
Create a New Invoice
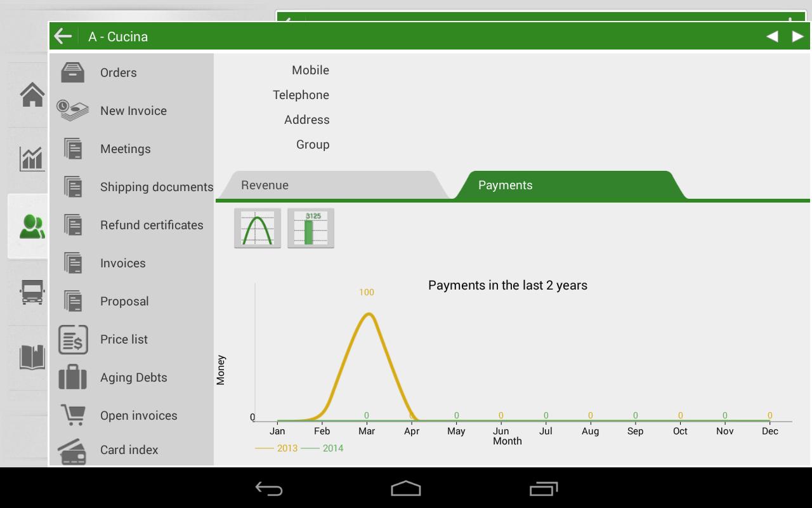click(133, 111)
